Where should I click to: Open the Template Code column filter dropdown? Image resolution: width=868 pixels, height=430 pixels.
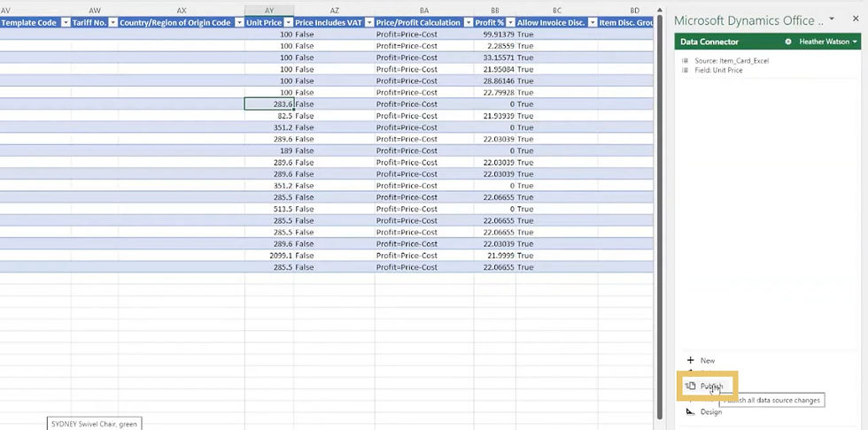tap(66, 23)
